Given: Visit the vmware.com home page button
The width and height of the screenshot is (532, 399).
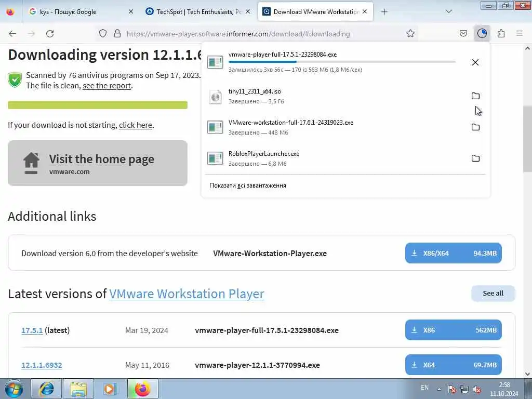Looking at the screenshot, I should (98, 163).
